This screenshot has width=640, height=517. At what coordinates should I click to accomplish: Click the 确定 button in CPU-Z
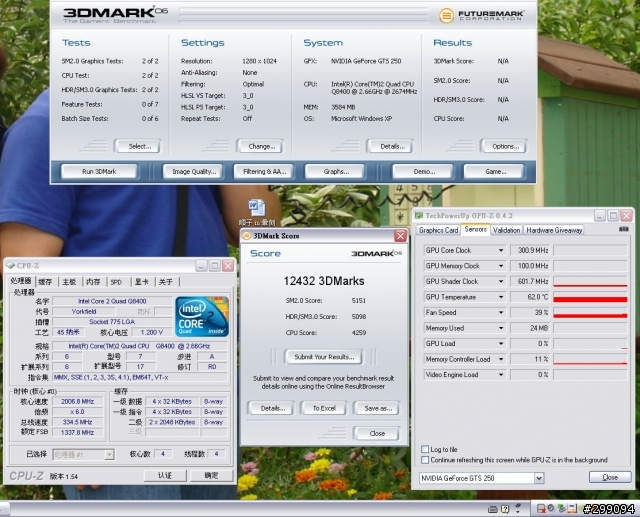[211, 475]
